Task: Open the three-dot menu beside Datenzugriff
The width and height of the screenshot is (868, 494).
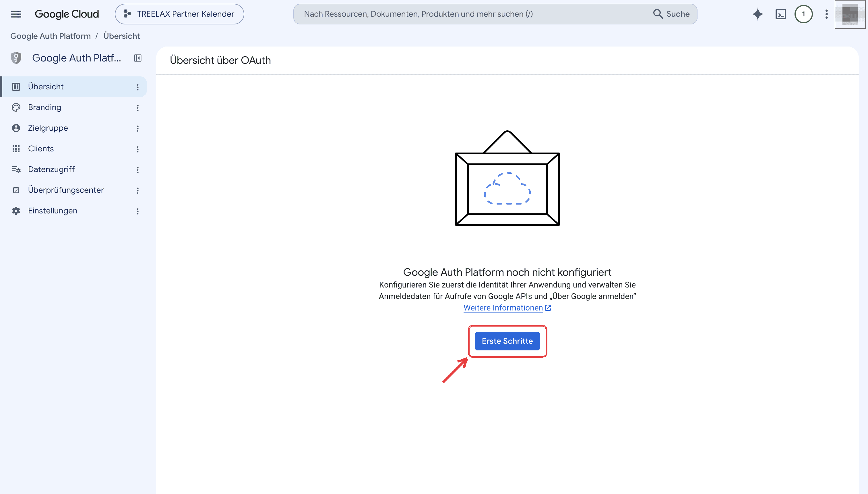Action: click(138, 170)
